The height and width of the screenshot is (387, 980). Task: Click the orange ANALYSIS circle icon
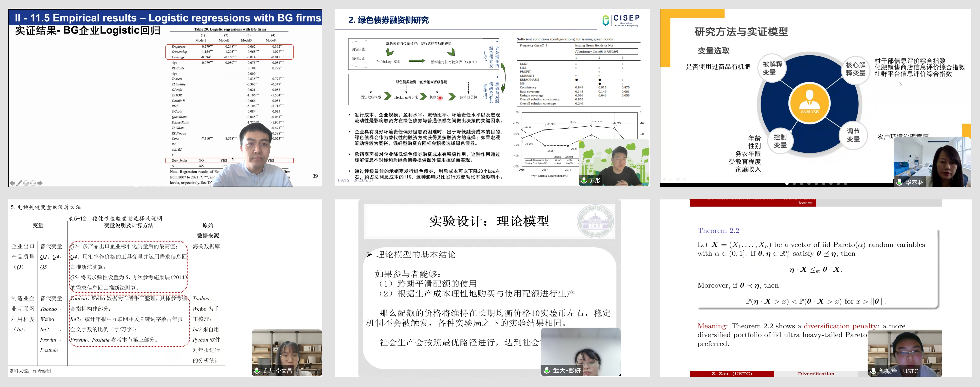[x=809, y=103]
